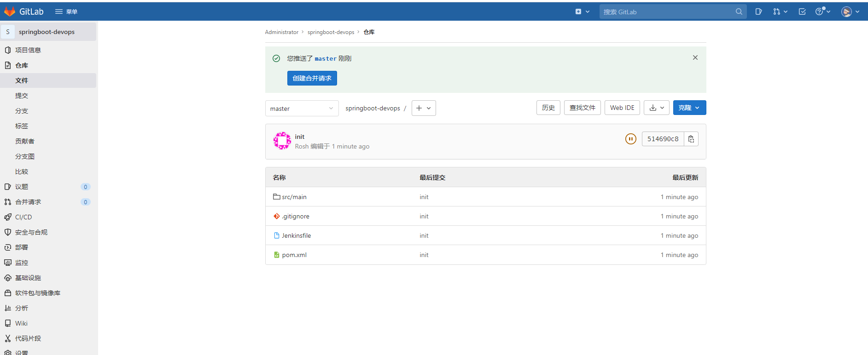This screenshot has width=868, height=355.
Task: Open the springboot-devops project sidebar header
Action: 48,32
